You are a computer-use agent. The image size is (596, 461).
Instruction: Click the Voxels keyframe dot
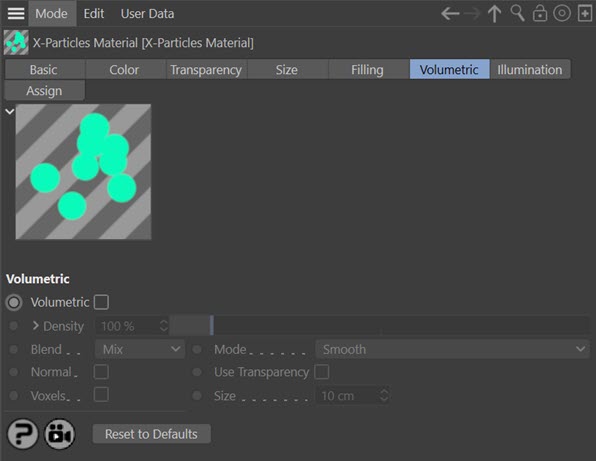[14, 396]
